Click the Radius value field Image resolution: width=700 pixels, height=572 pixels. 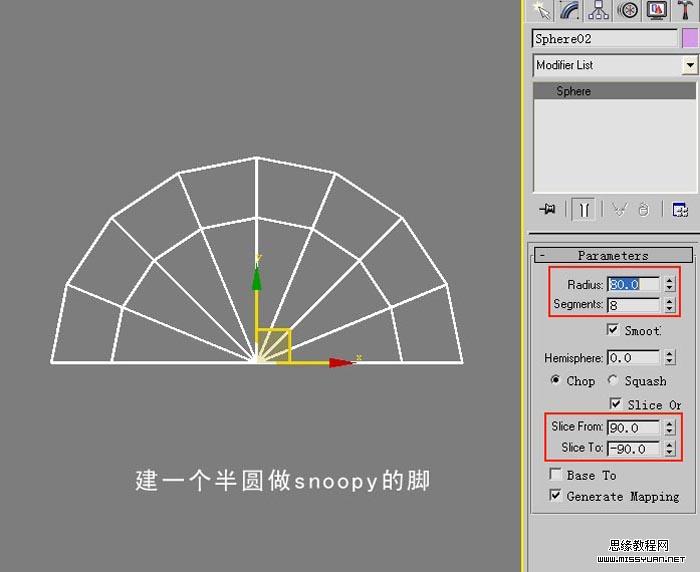click(633, 284)
